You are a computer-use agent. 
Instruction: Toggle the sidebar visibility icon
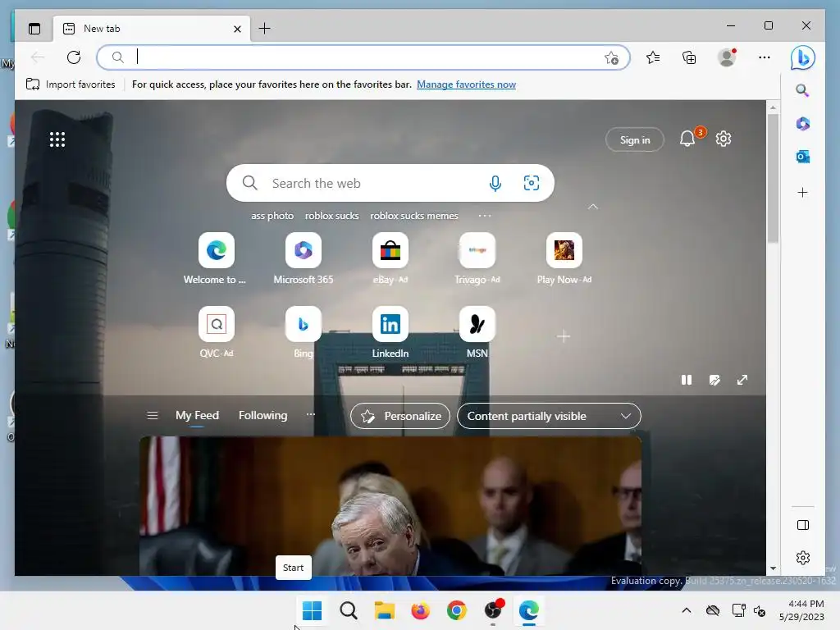[803, 525]
